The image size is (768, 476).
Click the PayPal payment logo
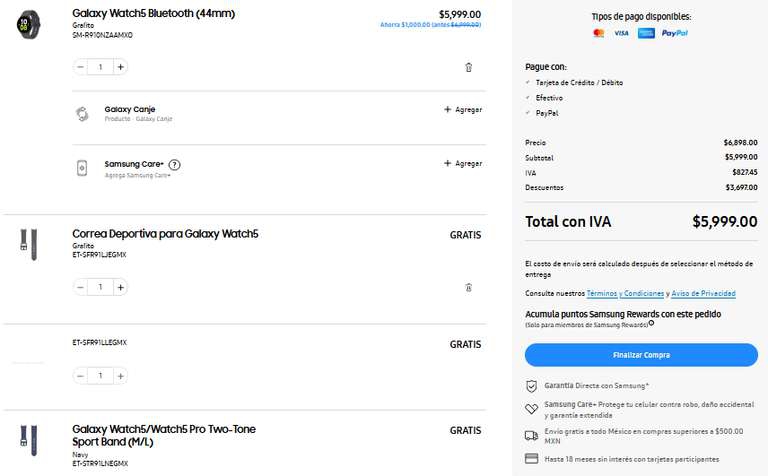point(674,33)
